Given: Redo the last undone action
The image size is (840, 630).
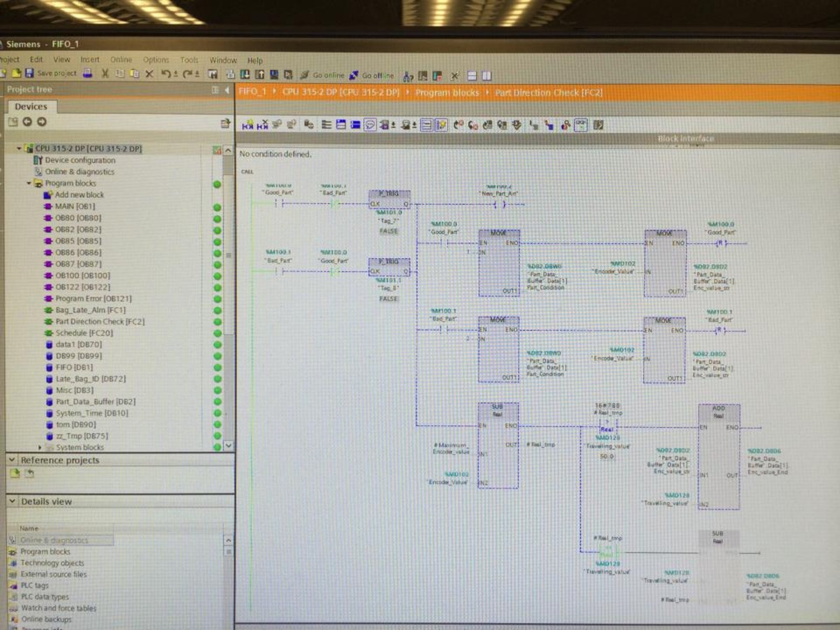Looking at the screenshot, I should [x=188, y=74].
